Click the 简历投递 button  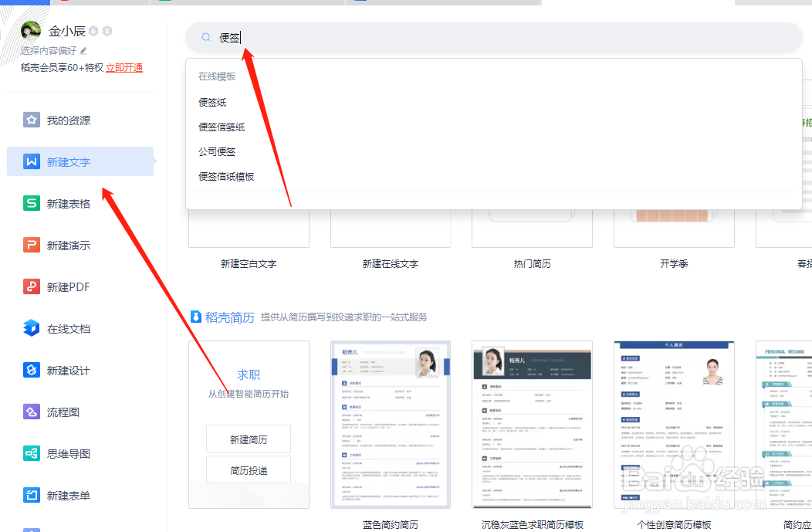[249, 469]
